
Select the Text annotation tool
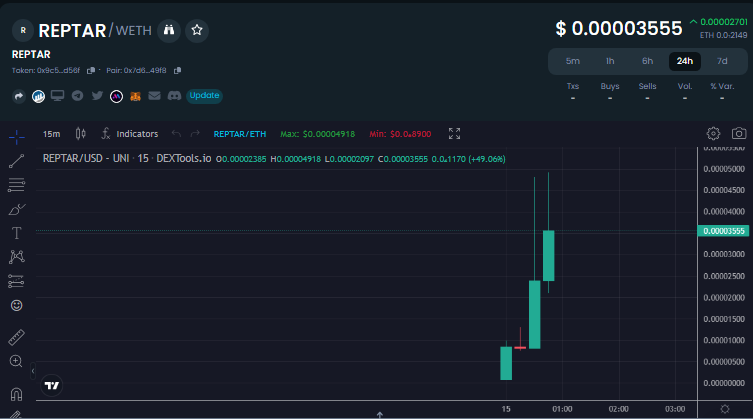pos(16,233)
